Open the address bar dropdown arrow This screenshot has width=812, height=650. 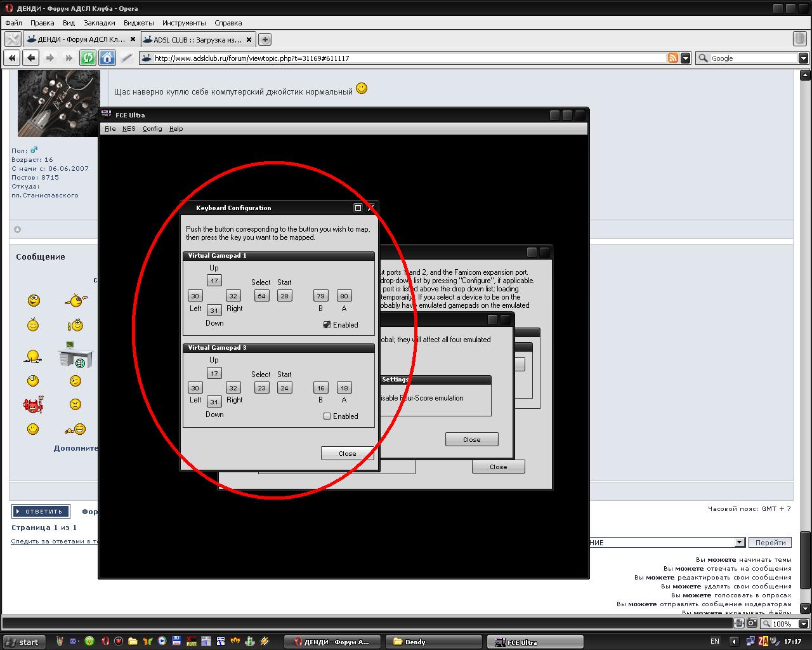pyautogui.click(x=686, y=58)
